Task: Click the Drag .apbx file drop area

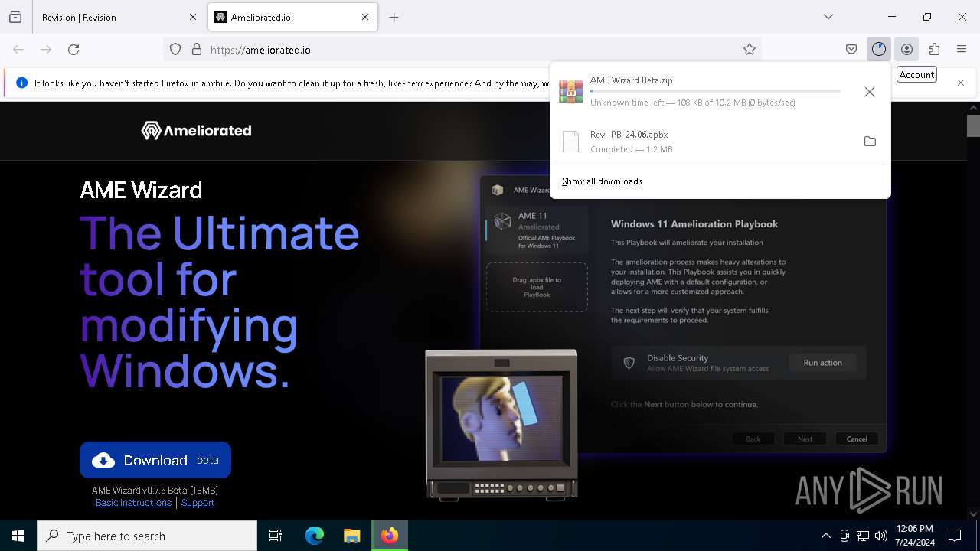Action: [x=537, y=287]
